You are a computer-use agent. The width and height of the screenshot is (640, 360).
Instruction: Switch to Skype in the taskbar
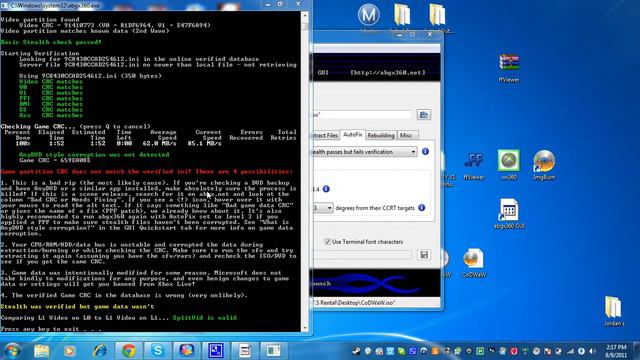tap(158, 351)
